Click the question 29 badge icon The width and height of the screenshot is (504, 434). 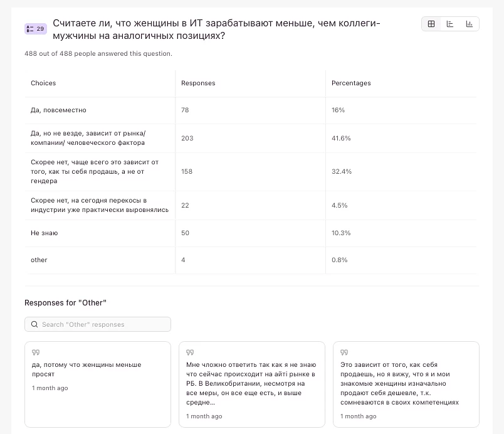(34, 29)
